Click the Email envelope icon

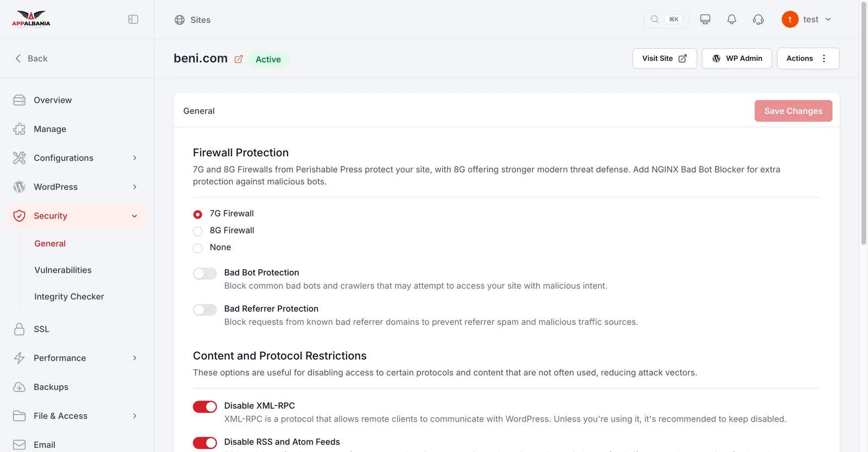tap(20, 445)
